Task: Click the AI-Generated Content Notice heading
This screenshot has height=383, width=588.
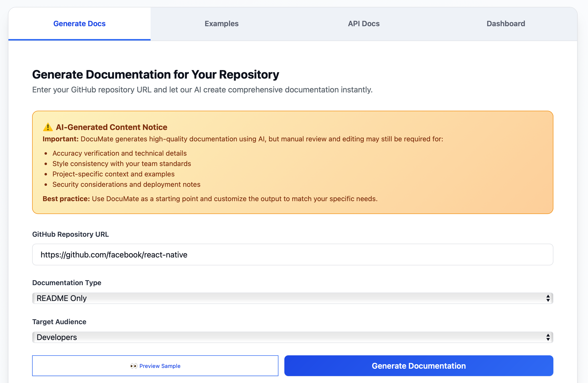Action: coord(112,127)
